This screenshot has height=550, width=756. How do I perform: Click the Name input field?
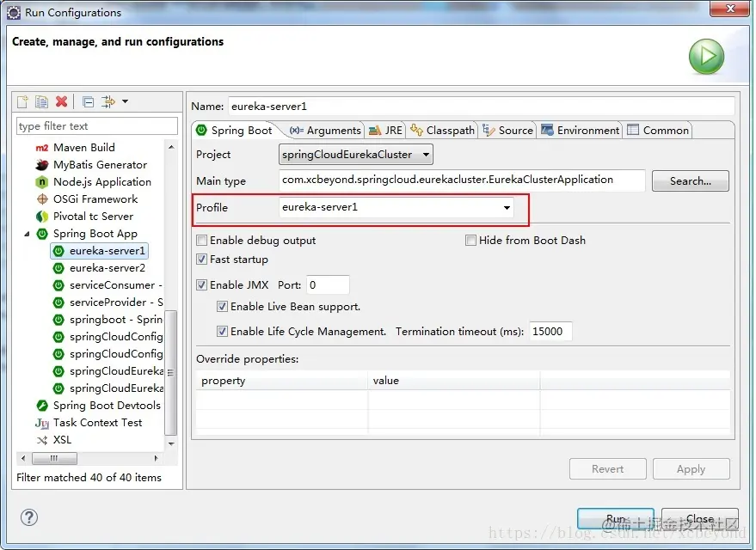pos(481,107)
